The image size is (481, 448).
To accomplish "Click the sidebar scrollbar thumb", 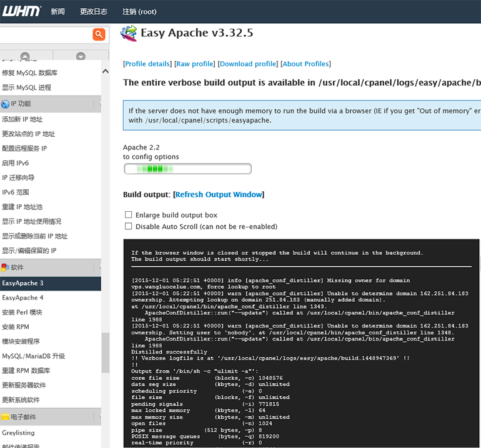I will 106,353.
